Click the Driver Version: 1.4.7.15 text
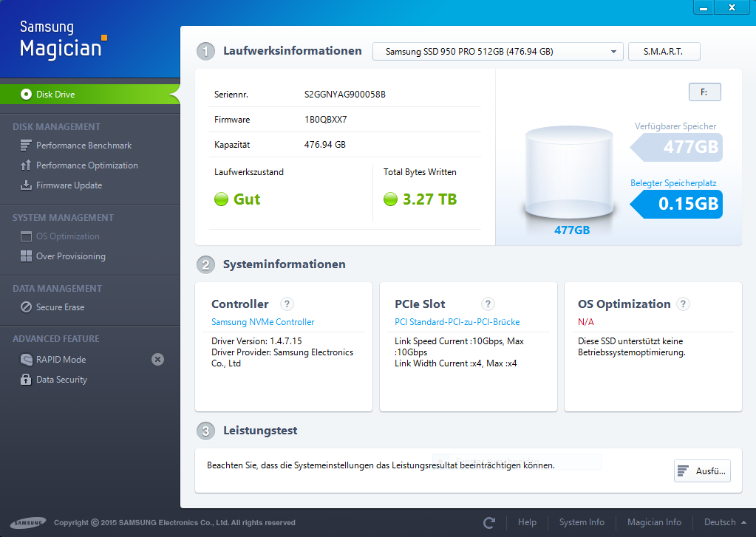 click(x=256, y=341)
